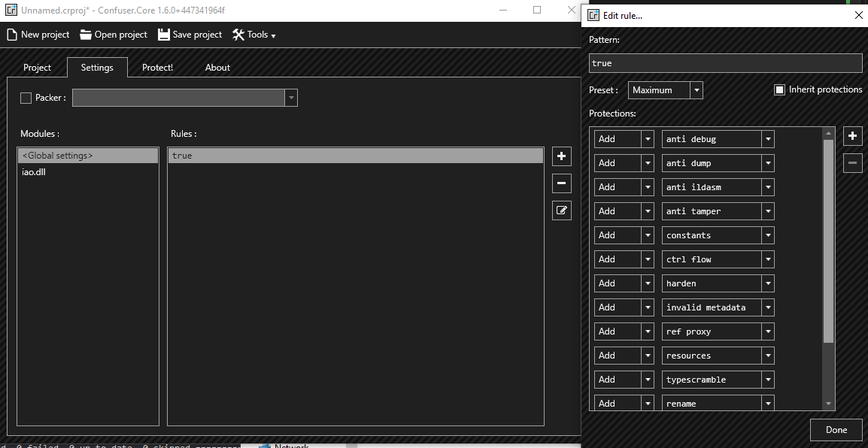This screenshot has height=448, width=868.
Task: Toggle the Inherit protections checkbox
Action: coord(779,90)
